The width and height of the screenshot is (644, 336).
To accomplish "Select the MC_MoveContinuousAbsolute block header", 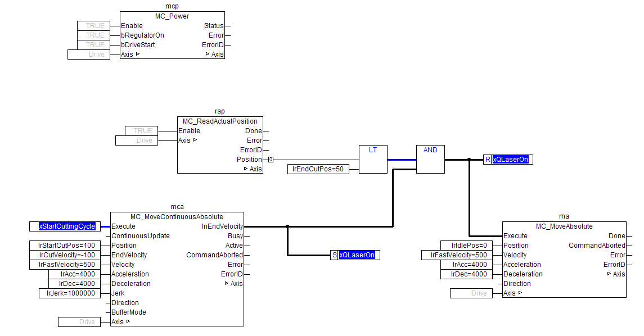I will [x=177, y=217].
